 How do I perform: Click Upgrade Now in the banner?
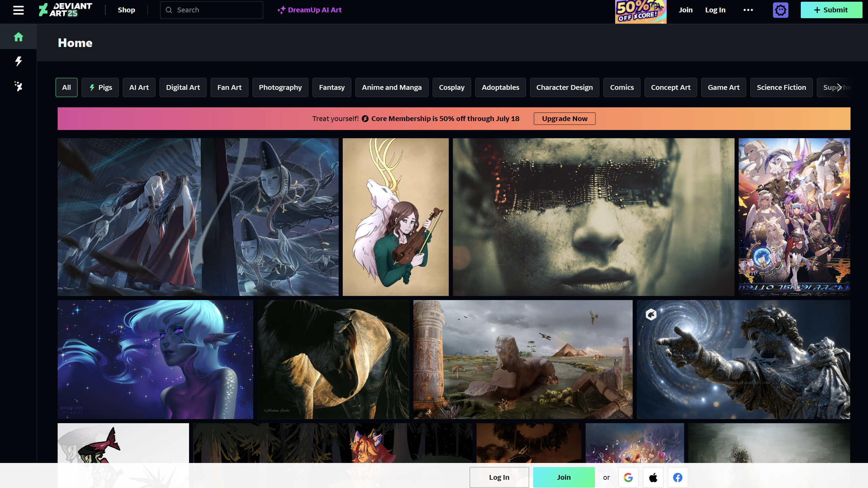click(564, 119)
